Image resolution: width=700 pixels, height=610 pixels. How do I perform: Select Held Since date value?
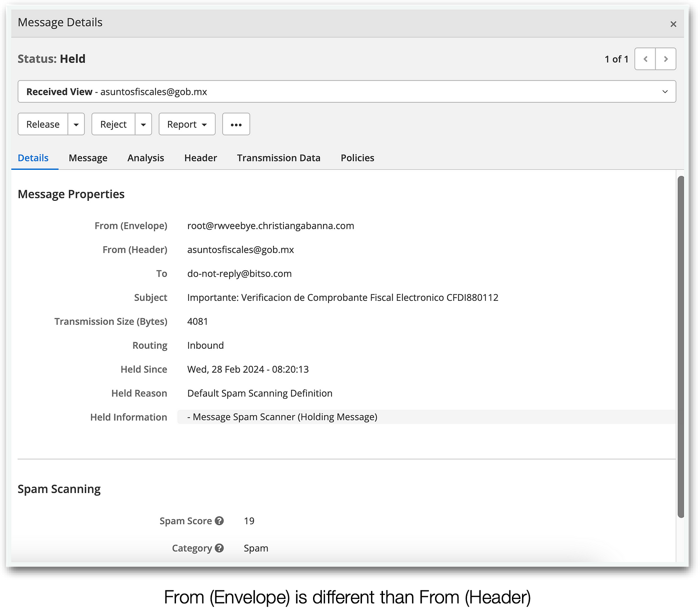248,370
